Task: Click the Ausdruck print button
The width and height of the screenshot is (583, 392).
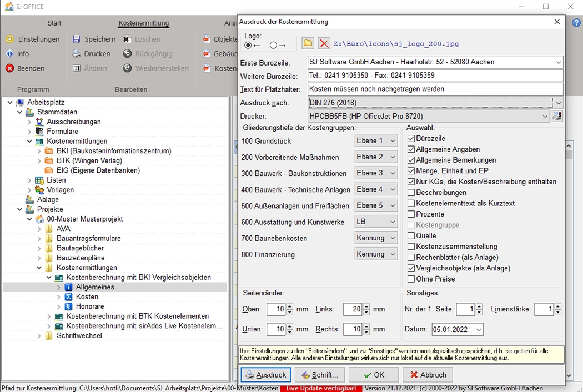Action: pos(266,375)
